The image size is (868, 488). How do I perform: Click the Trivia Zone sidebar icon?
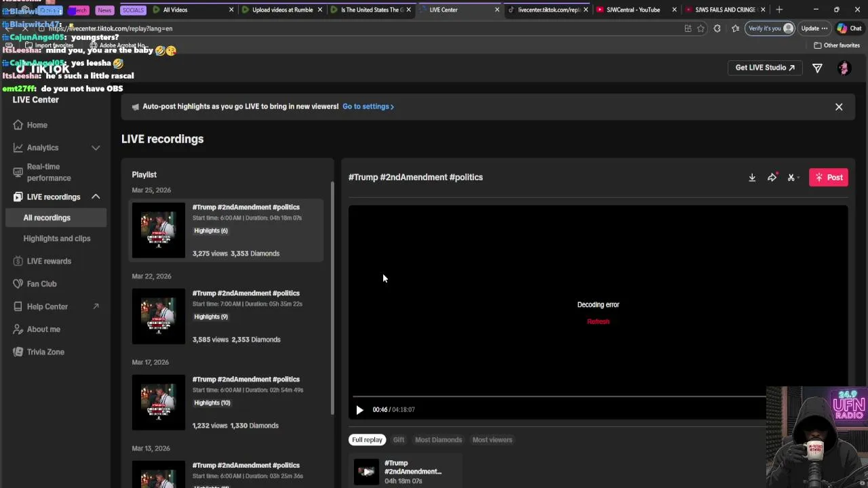pyautogui.click(x=18, y=352)
